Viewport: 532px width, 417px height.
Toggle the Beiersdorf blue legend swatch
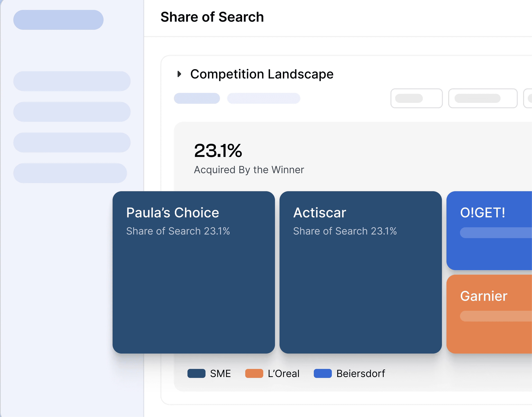pos(323,373)
